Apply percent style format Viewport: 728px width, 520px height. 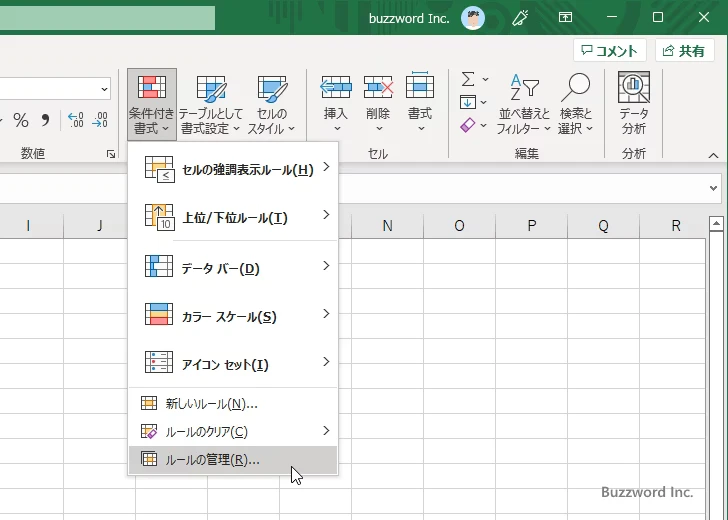coord(21,121)
